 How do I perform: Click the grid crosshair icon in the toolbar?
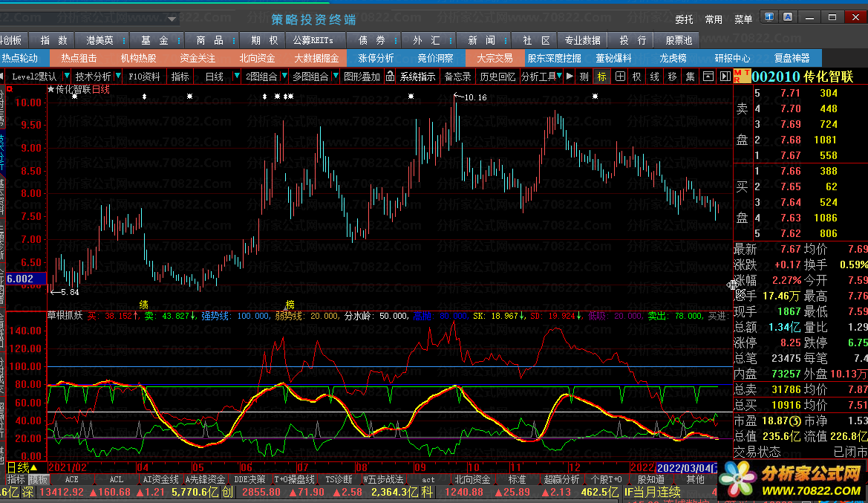pos(620,77)
